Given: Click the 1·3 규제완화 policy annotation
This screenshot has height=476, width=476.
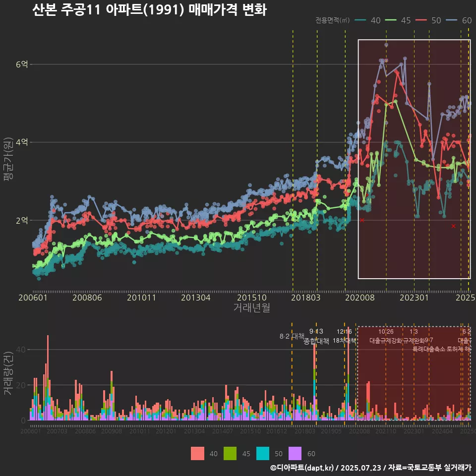Looking at the screenshot, I should pos(414,336).
